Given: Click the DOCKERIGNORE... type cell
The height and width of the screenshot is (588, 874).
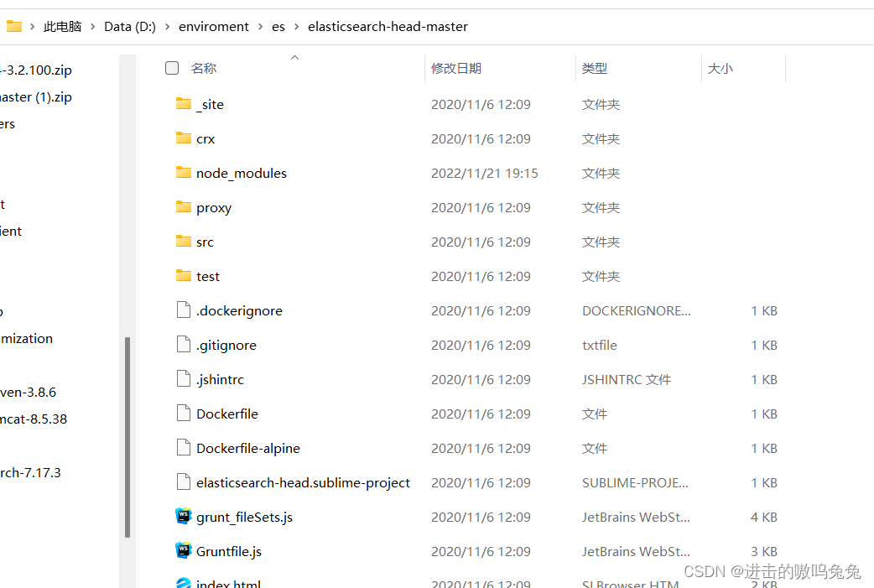Looking at the screenshot, I should (x=637, y=311).
